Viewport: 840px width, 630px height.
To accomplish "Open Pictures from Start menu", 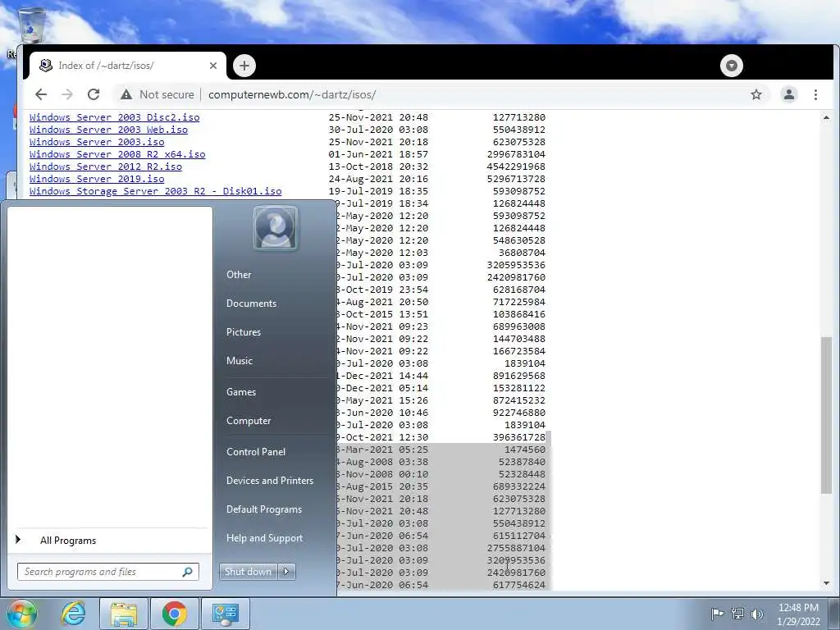I will 243,332.
